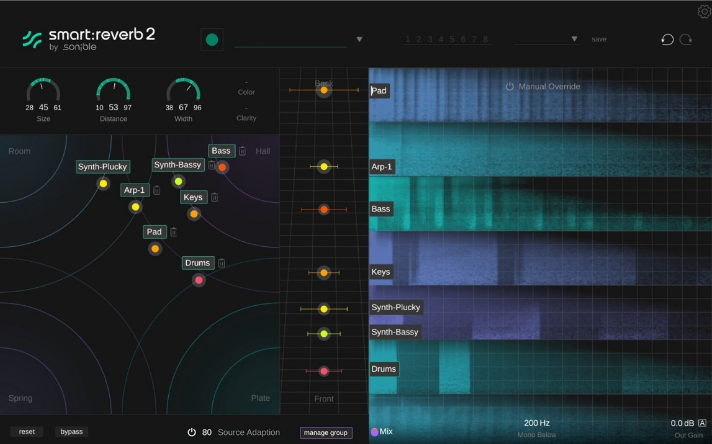Click the Hall corner label
The height and width of the screenshot is (444, 712).
point(262,151)
